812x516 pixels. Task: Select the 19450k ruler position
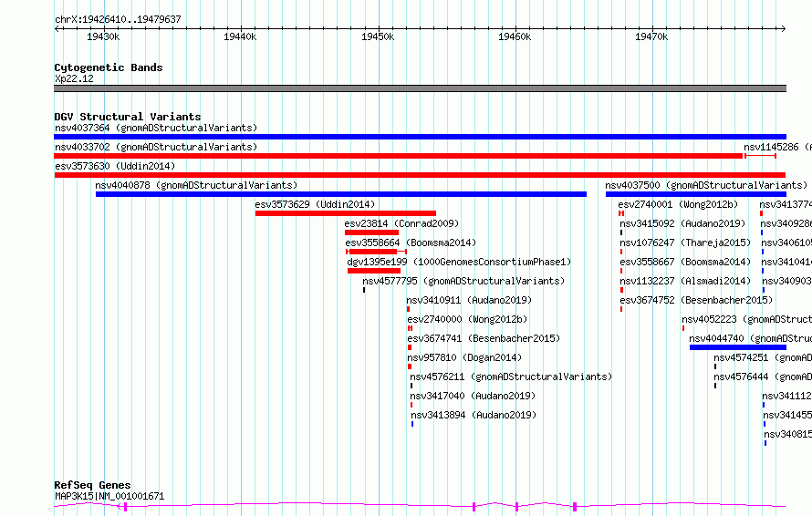pos(378,36)
